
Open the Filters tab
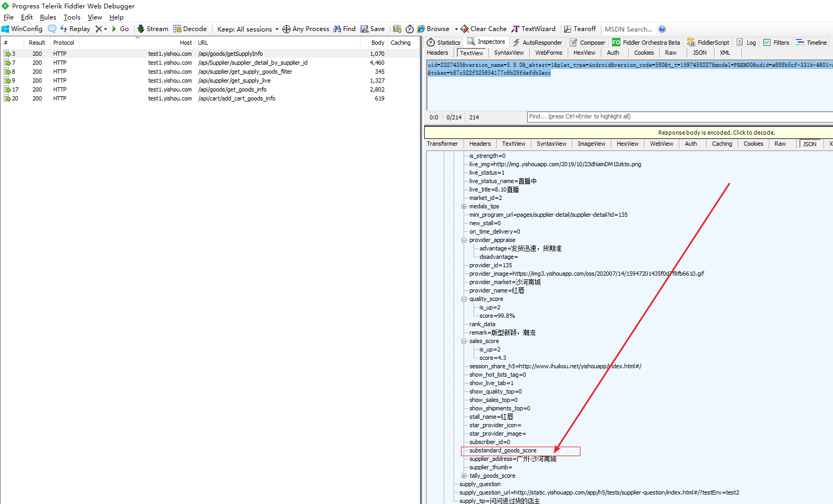point(776,43)
